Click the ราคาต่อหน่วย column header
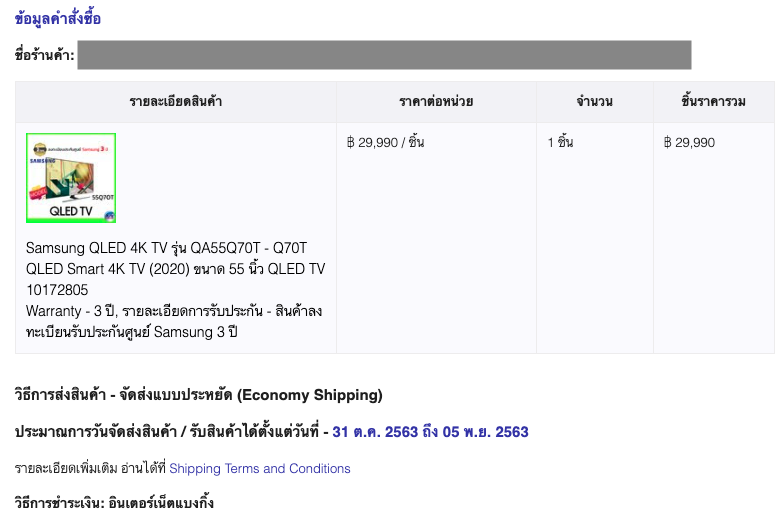Screen dimensions: 781x518 pos(436,102)
